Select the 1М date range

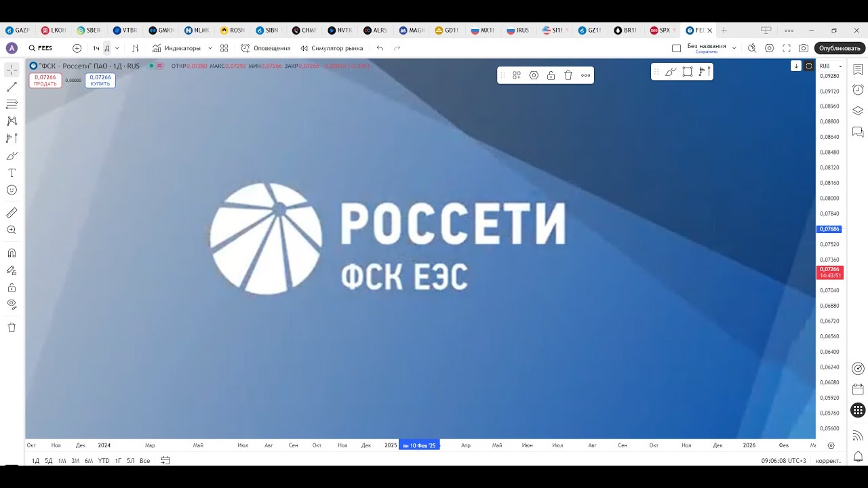(x=62, y=461)
